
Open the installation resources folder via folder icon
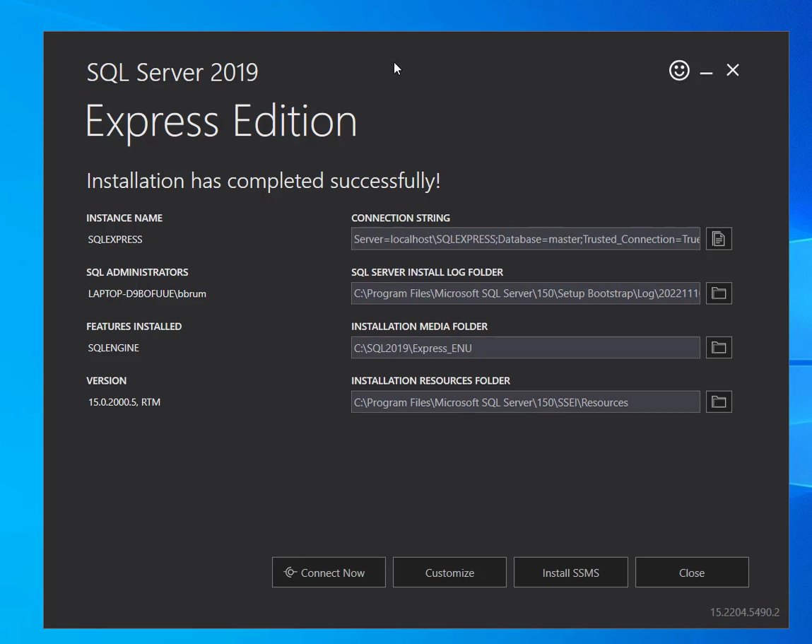coord(719,402)
